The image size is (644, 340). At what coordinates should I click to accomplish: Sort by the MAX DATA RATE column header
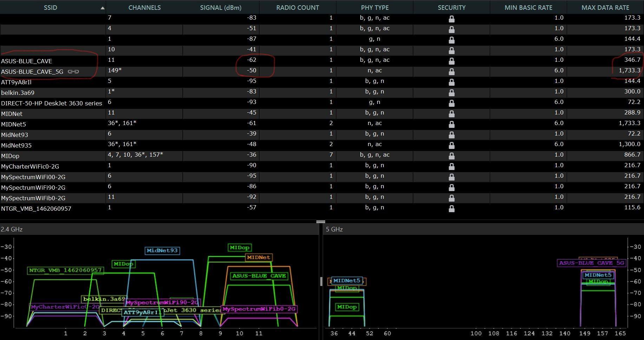click(605, 8)
